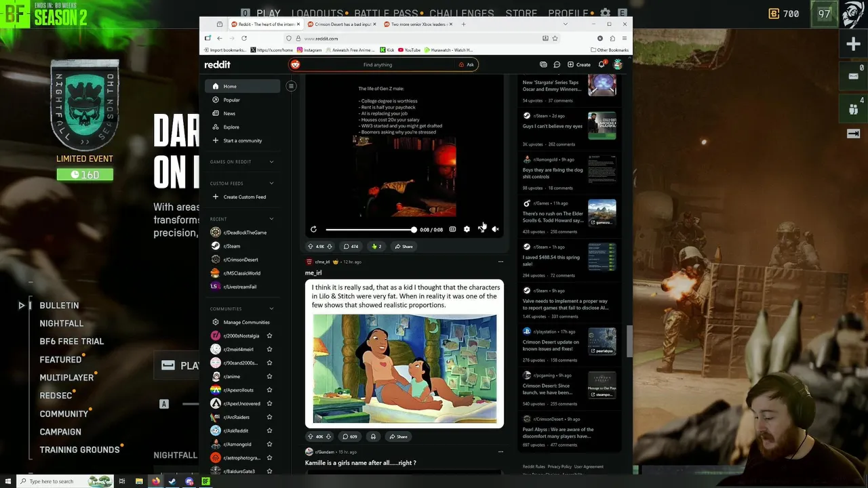The height and width of the screenshot is (488, 868).
Task: Open the user avatar menu
Action: [618, 64]
